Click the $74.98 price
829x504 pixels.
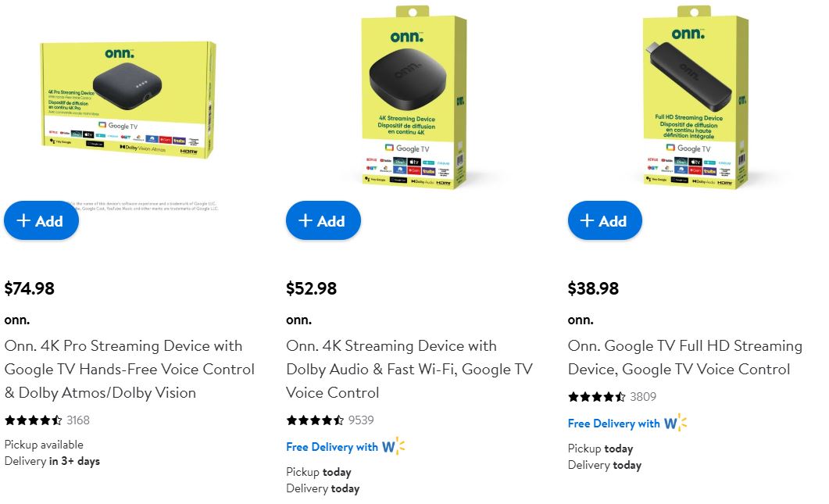tap(30, 288)
